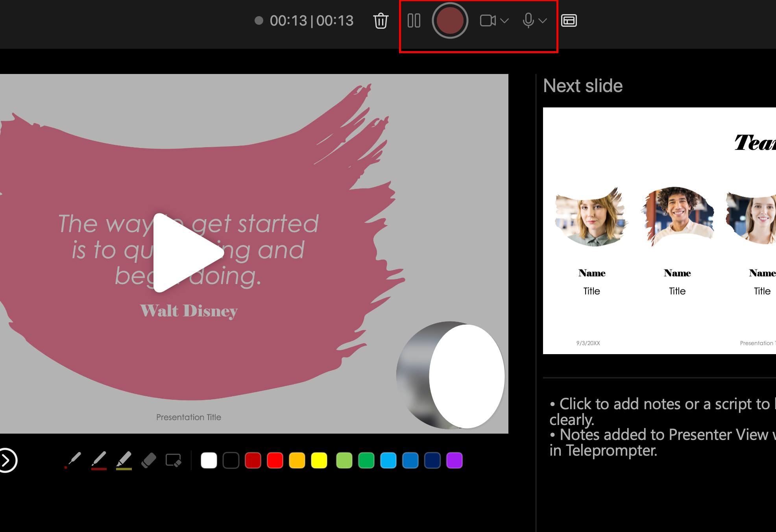The image size is (776, 532).
Task: Choose the medium blue ink color
Action: (410, 460)
